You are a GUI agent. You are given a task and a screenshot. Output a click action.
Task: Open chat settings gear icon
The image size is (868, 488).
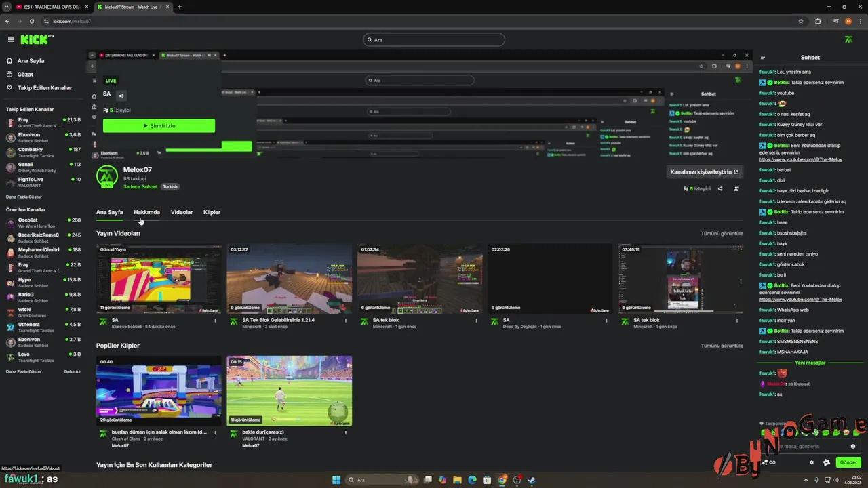812,462
